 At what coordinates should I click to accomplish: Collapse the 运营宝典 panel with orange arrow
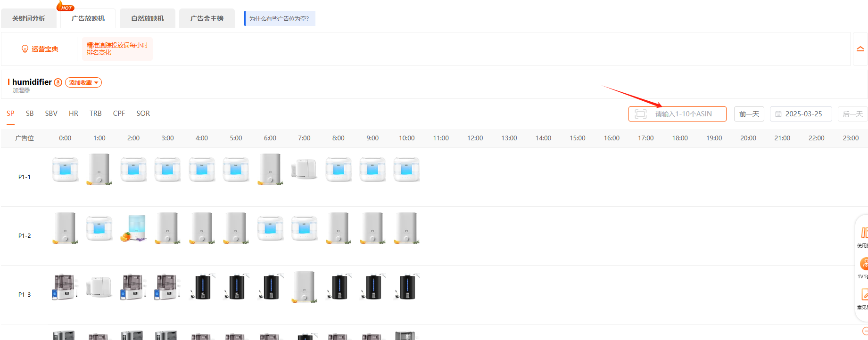tap(860, 49)
